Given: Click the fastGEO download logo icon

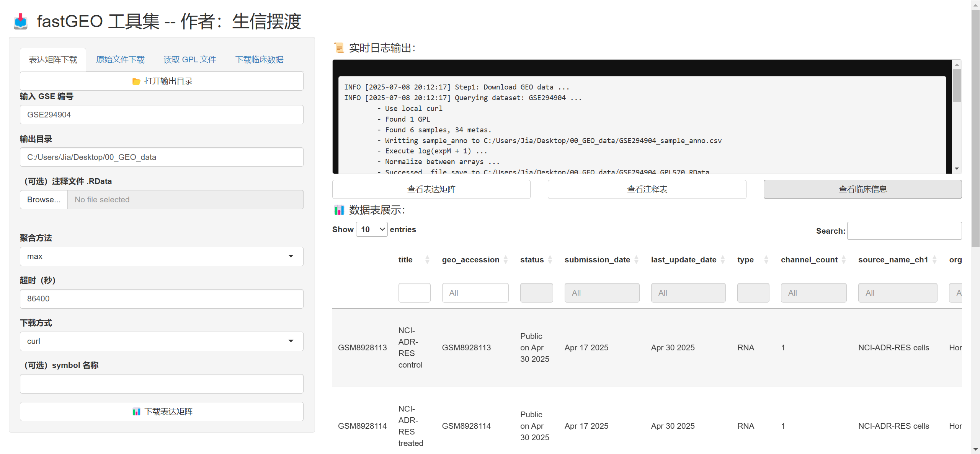Looking at the screenshot, I should [x=20, y=21].
